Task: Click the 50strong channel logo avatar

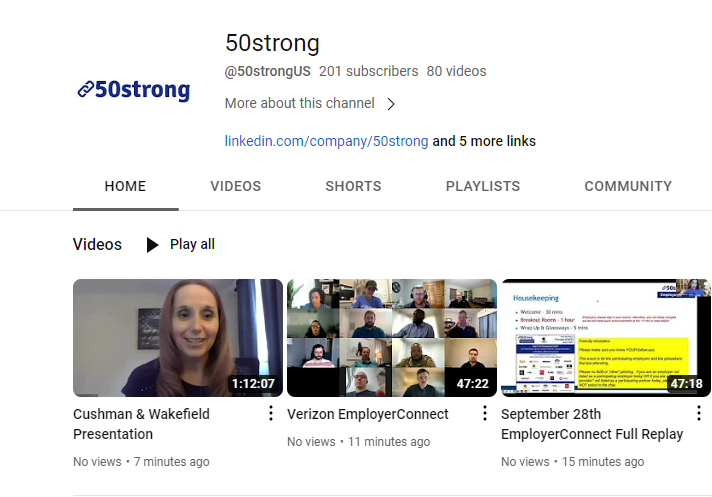Action: 134,89
